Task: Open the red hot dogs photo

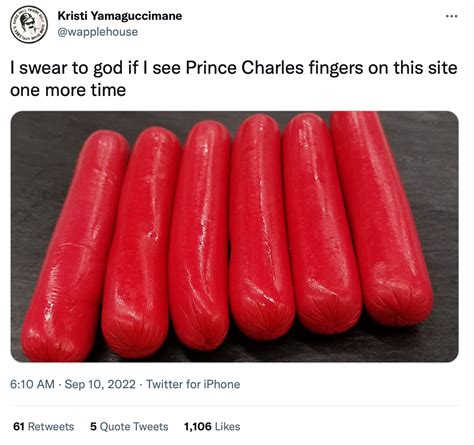Action: (235, 236)
